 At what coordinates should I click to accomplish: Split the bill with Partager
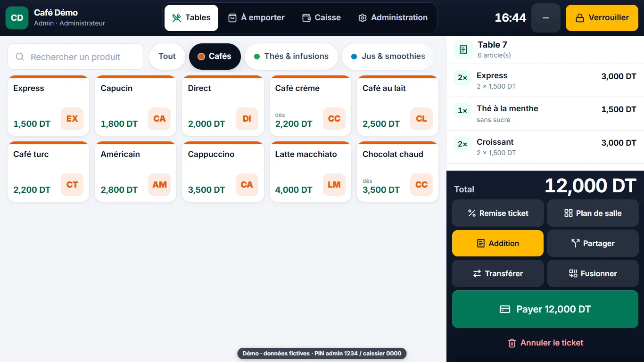pyautogui.click(x=593, y=243)
